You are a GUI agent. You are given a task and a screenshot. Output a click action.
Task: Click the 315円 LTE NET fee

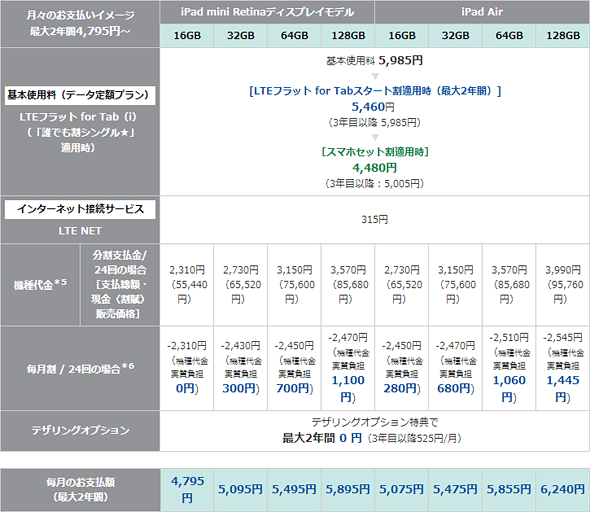[x=374, y=219]
